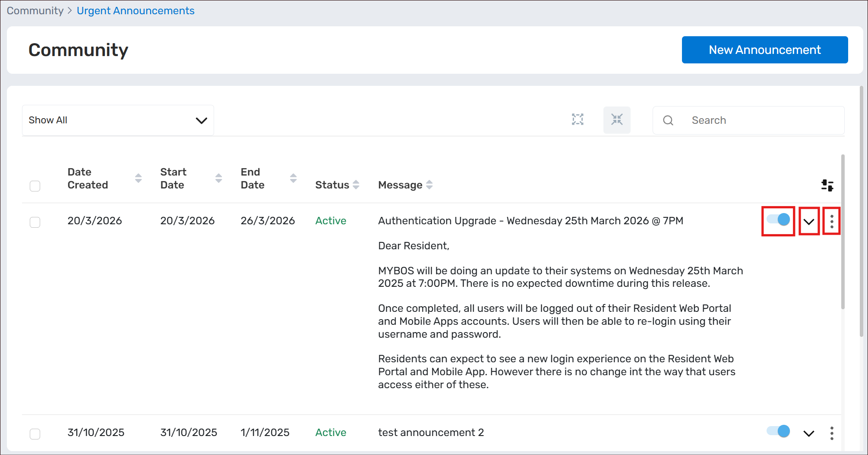Viewport: 868px width, 455px height.
Task: Click the expand all rows icon
Action: tap(578, 119)
